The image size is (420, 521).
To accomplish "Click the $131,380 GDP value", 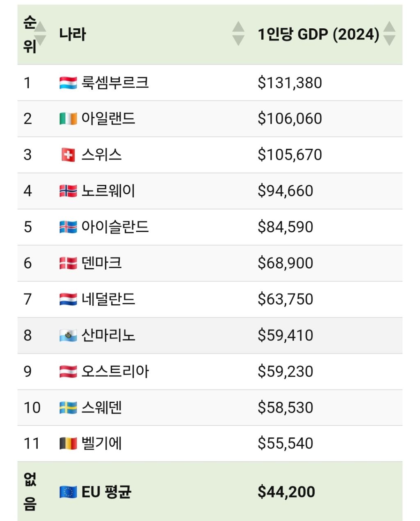I will [290, 83].
